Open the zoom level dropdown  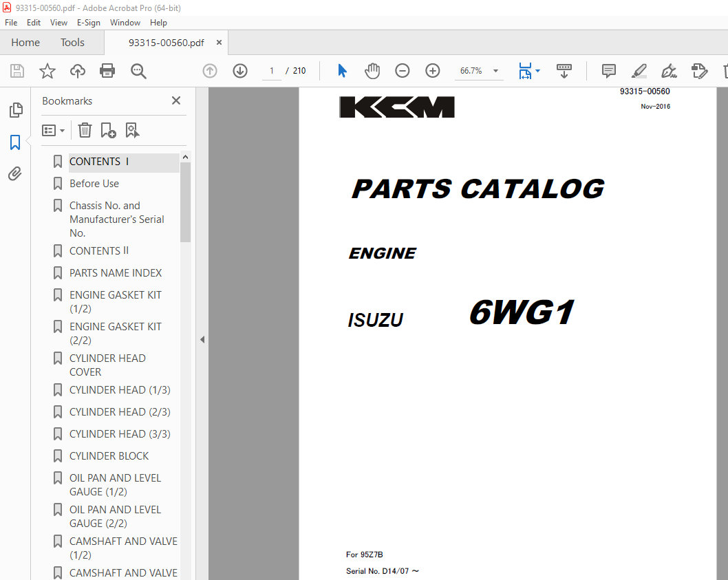[x=495, y=71]
